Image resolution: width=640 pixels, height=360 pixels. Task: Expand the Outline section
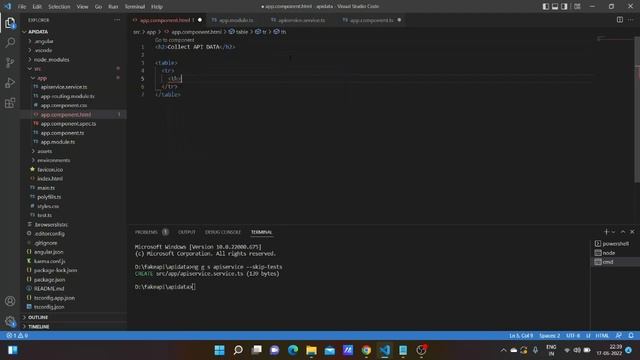(x=74, y=317)
